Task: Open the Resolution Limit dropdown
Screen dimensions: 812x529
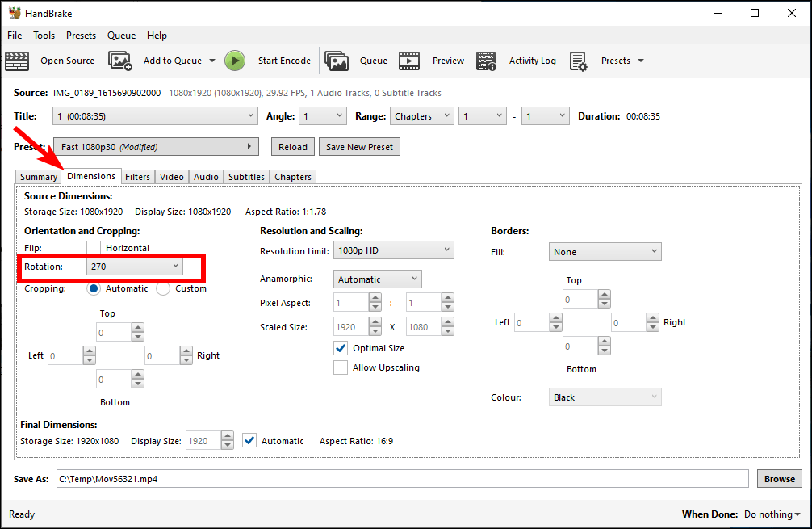Action: [394, 250]
